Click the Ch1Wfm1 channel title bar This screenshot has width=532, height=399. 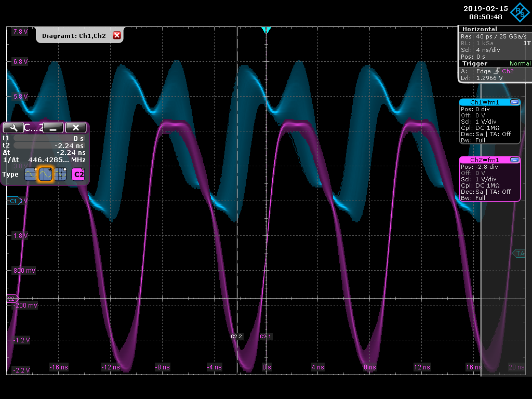point(484,102)
